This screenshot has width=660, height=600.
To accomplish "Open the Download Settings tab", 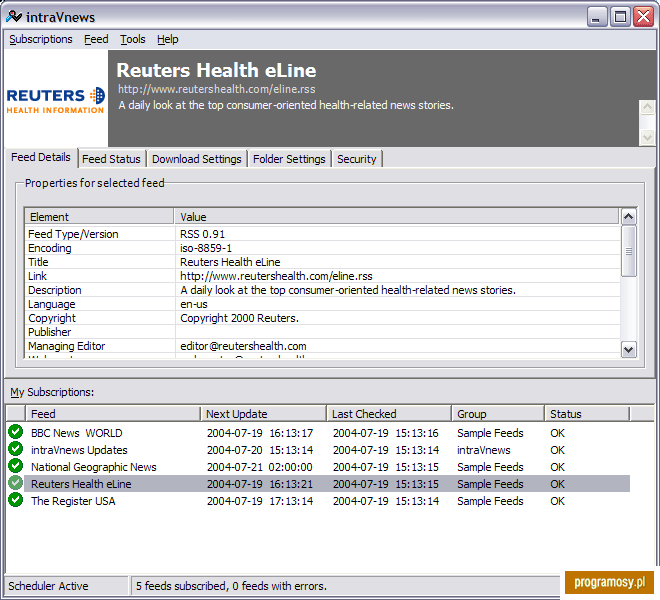I will tap(197, 159).
